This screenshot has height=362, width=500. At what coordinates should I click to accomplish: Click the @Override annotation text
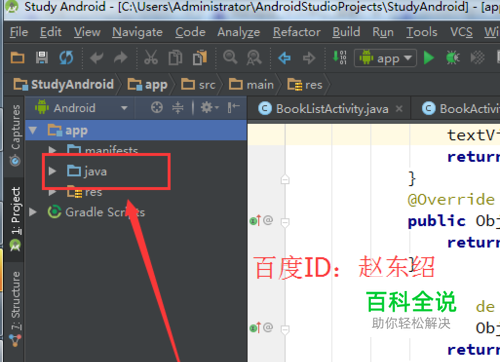pos(451,199)
